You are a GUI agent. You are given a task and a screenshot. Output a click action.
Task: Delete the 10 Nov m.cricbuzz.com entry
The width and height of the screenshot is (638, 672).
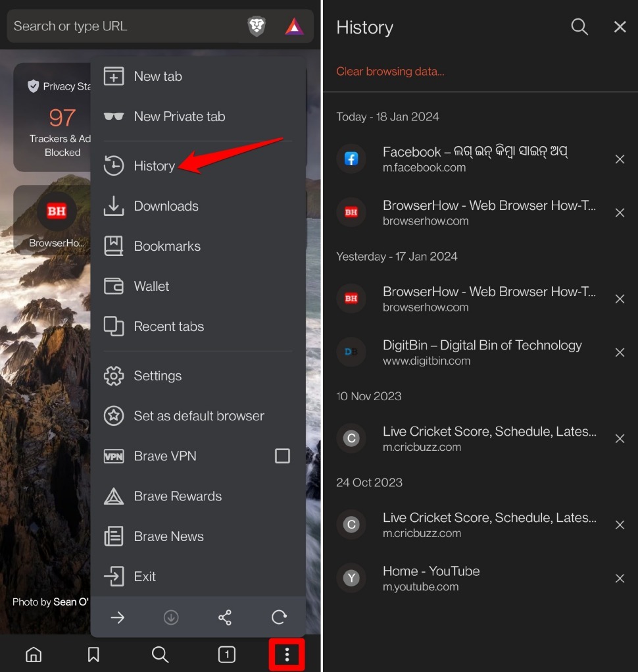(x=620, y=439)
